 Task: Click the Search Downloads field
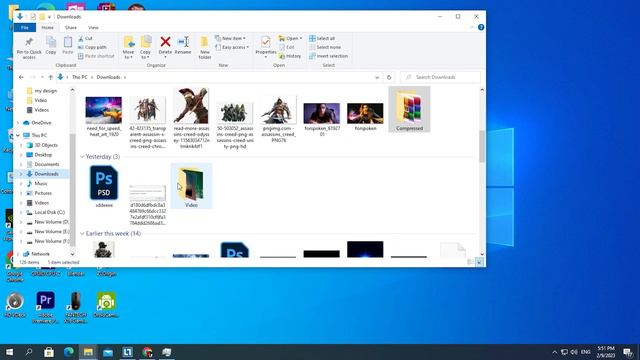[x=440, y=77]
